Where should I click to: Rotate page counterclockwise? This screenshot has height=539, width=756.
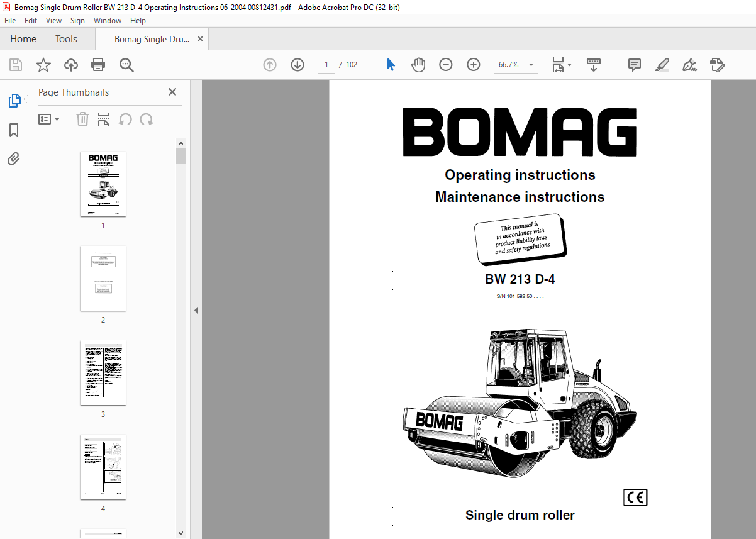click(125, 119)
